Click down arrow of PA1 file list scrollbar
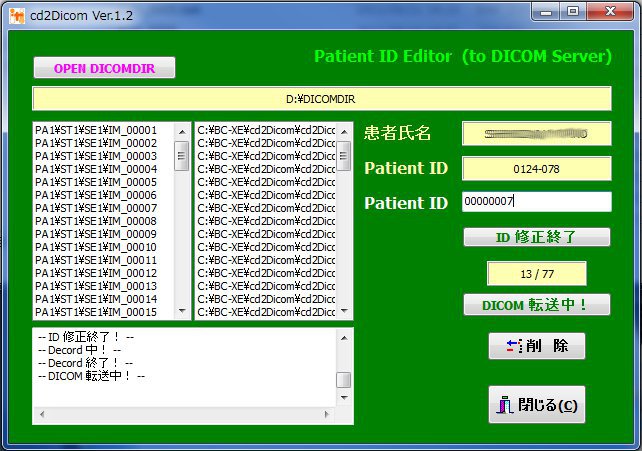 (x=182, y=311)
